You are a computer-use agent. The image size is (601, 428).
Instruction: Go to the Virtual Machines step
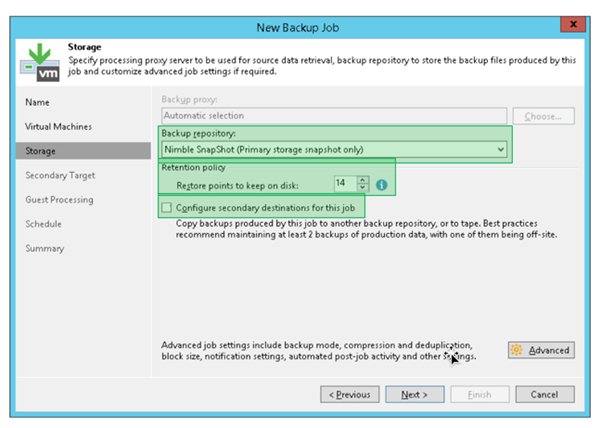(x=58, y=126)
